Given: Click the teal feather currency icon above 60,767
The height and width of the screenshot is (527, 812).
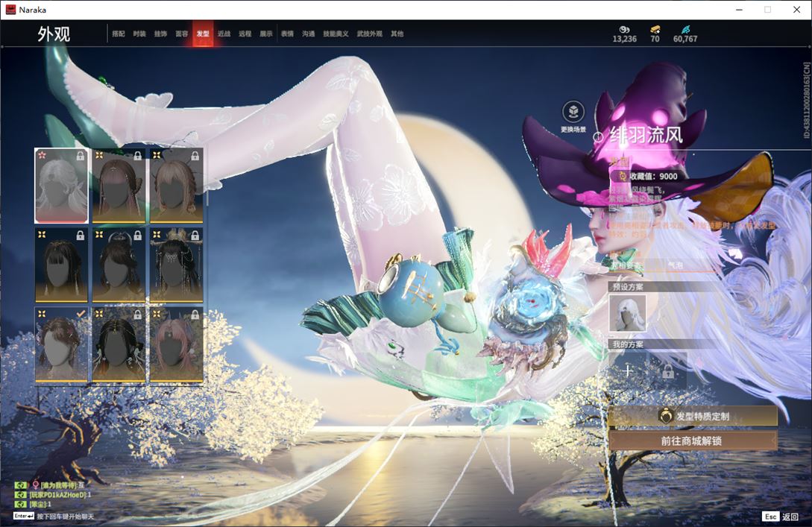Looking at the screenshot, I should pyautogui.click(x=686, y=30).
